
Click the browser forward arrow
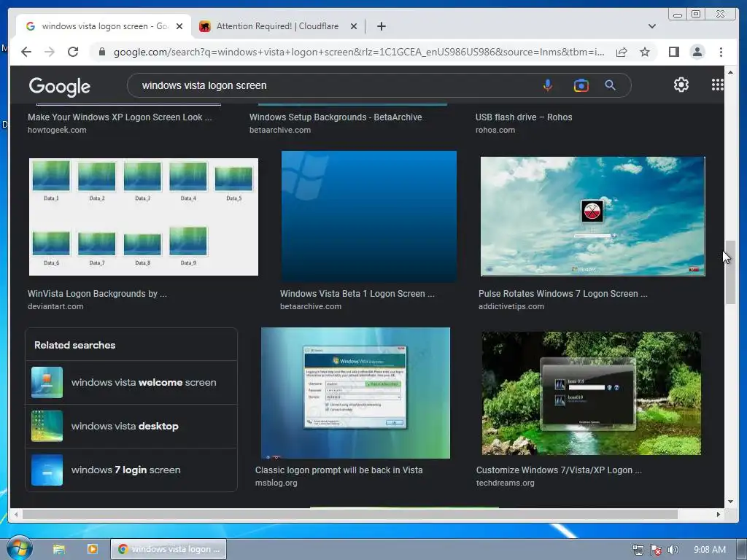(50, 52)
